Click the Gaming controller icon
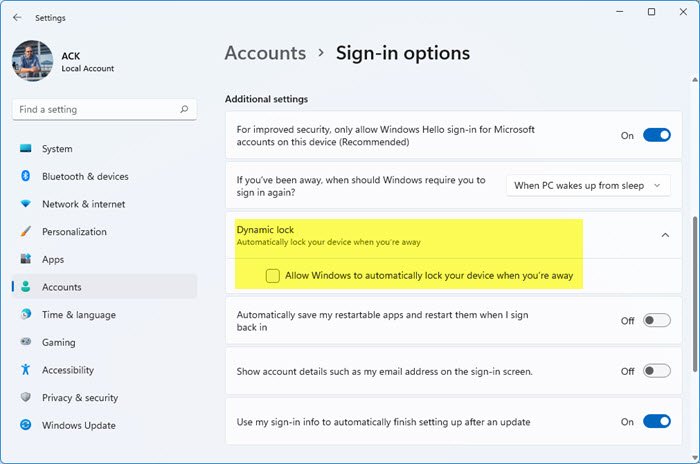This screenshot has height=464, width=700. coord(26,342)
